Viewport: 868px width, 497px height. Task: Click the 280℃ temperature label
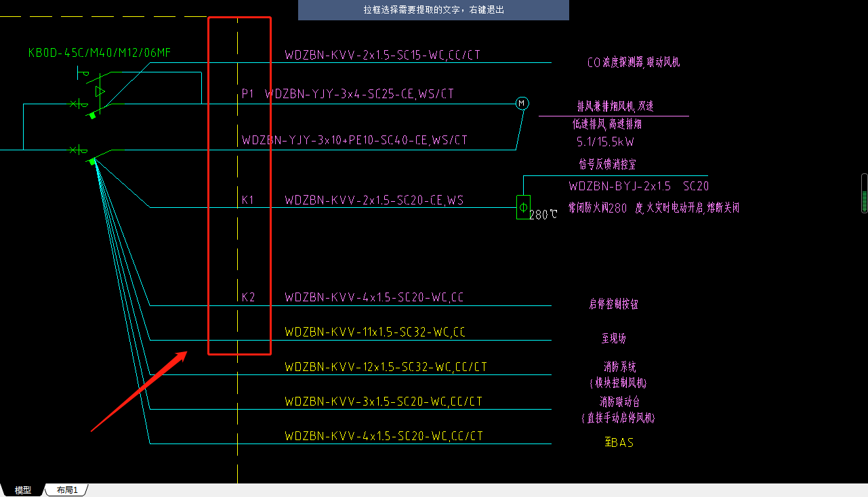click(x=543, y=215)
